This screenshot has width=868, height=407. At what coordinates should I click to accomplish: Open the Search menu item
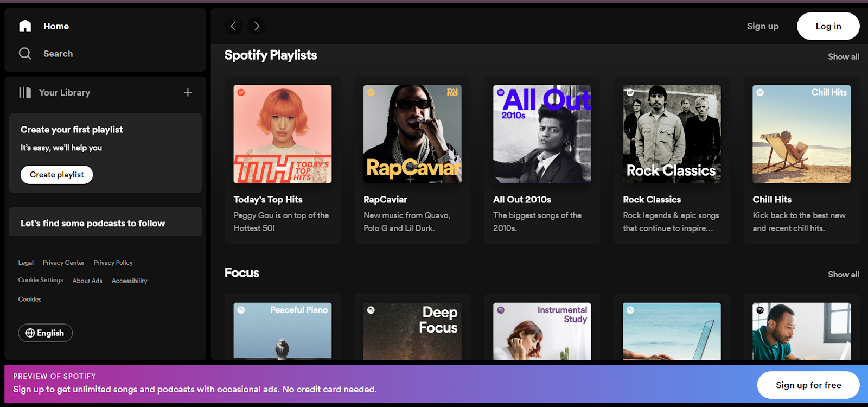click(x=58, y=54)
